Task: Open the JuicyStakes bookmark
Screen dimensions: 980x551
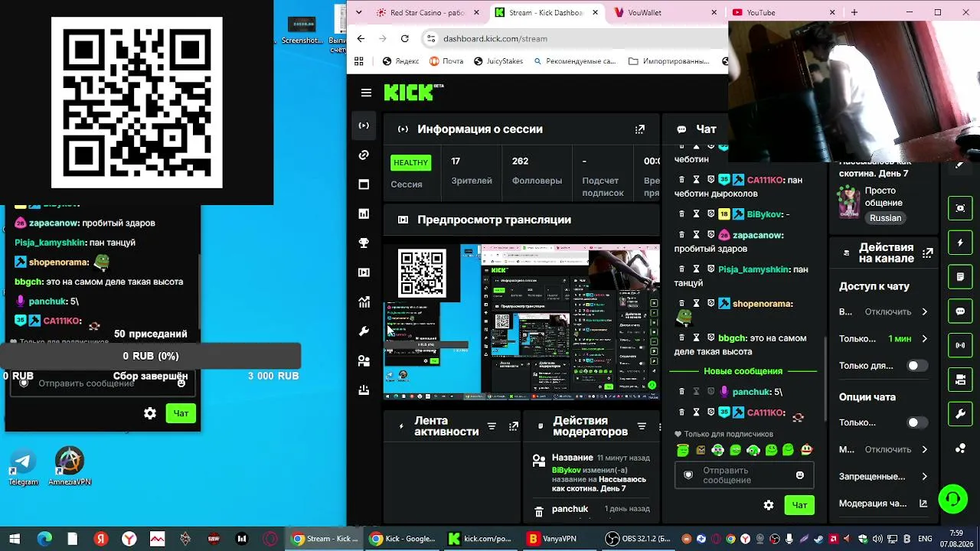Action: 497,61
